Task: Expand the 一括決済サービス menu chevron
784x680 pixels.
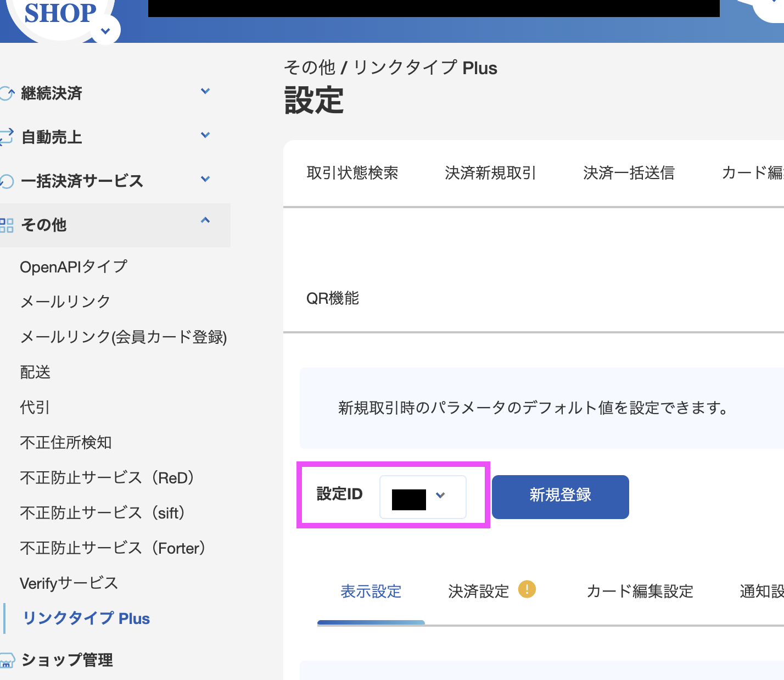Action: point(205,179)
